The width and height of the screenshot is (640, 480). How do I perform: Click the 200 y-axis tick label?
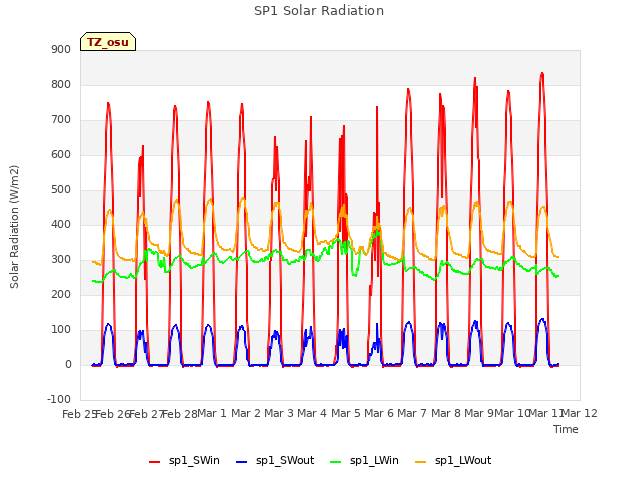pos(61,294)
